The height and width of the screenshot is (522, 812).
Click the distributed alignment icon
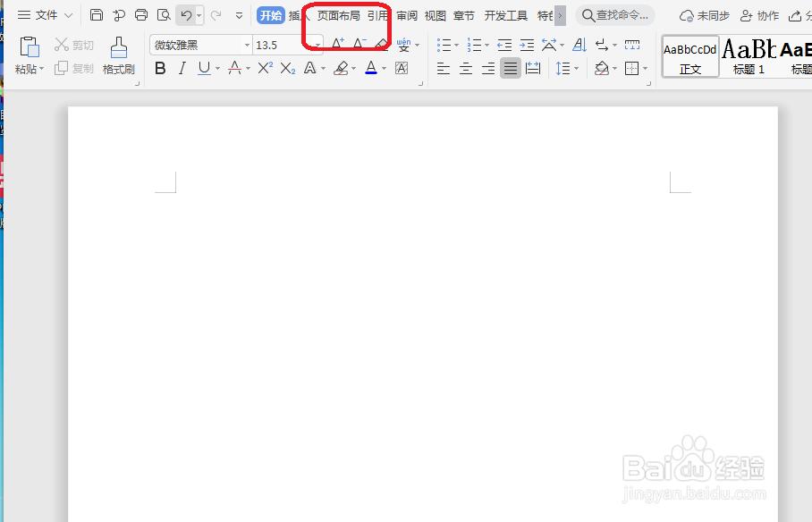click(x=533, y=68)
